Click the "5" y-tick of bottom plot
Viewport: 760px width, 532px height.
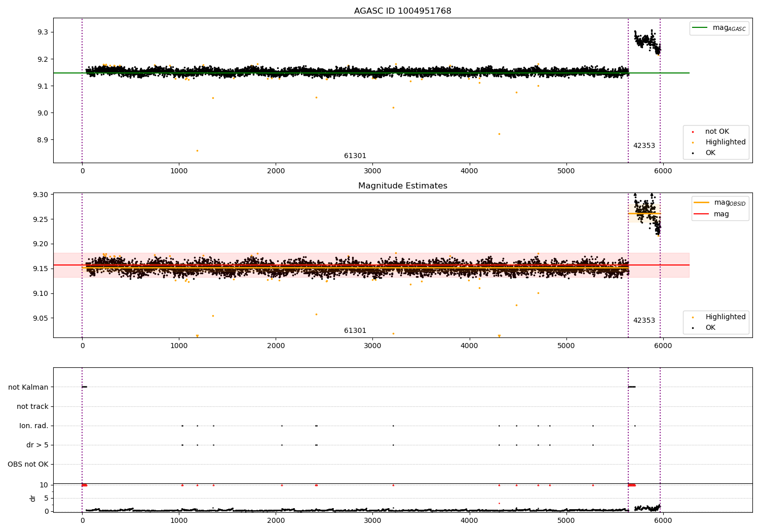[x=46, y=499]
